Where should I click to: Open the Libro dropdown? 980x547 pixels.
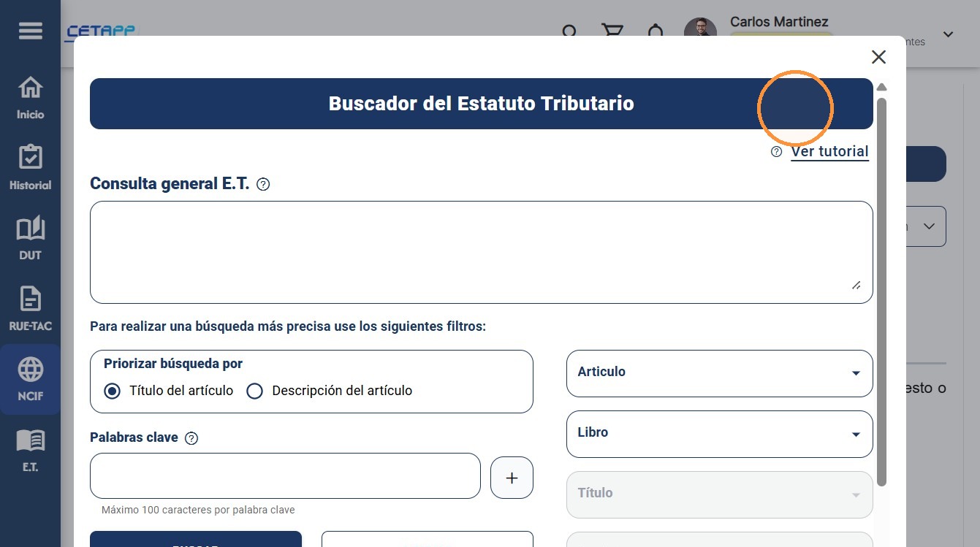tap(719, 434)
